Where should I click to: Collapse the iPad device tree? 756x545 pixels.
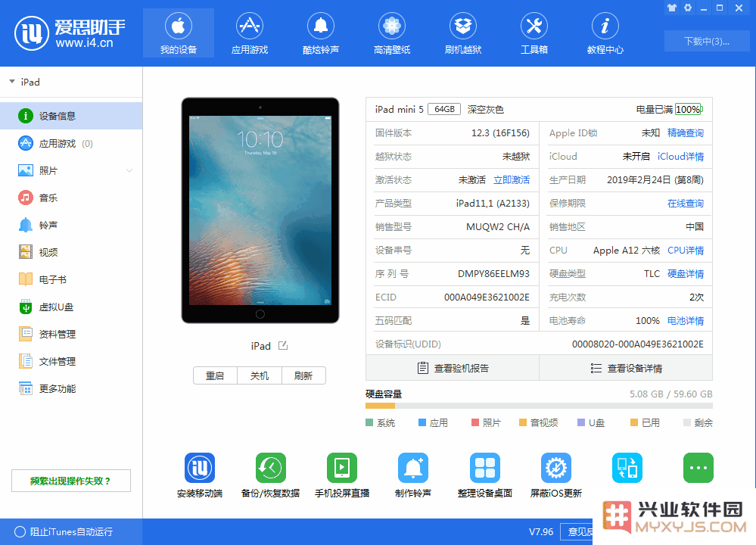[12, 82]
